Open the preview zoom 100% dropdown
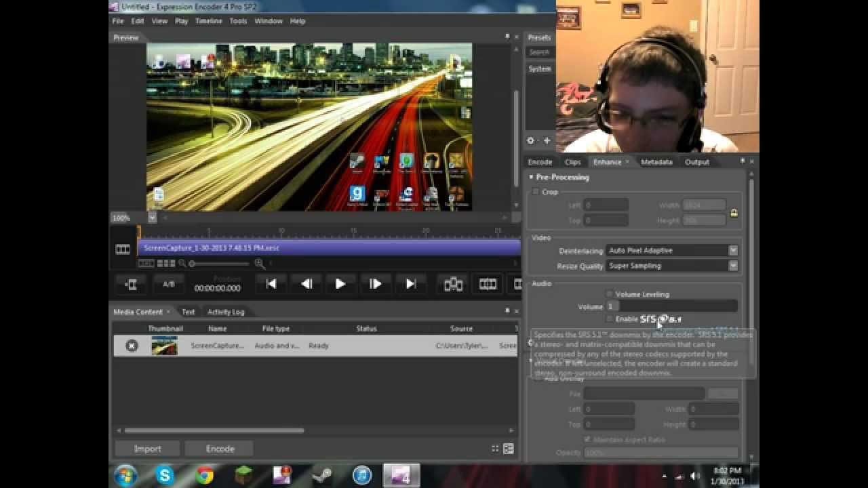 click(153, 218)
